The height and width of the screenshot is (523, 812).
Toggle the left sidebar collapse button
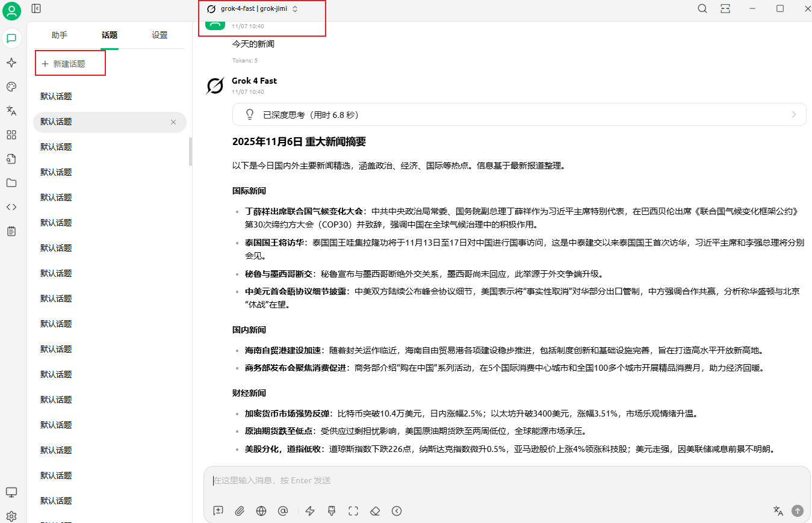37,8
